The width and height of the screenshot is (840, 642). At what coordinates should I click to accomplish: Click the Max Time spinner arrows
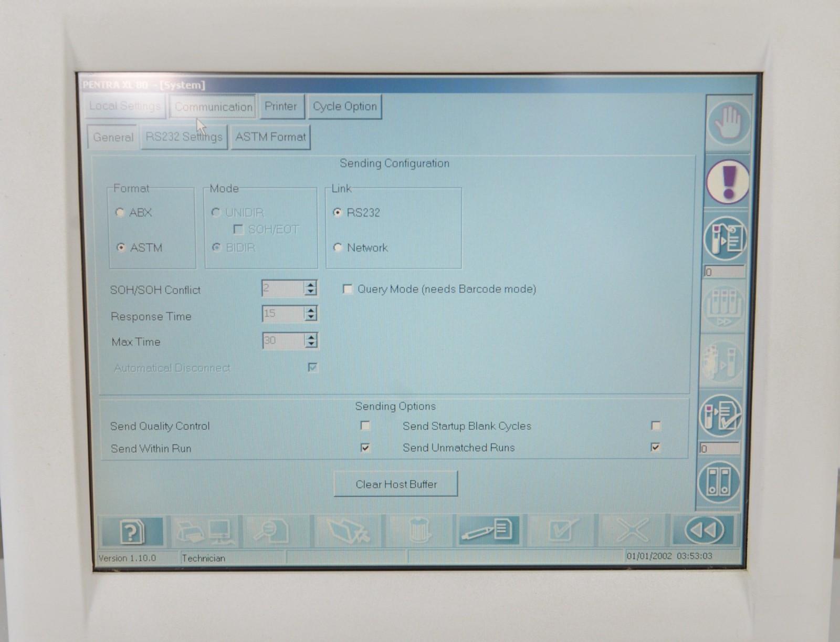(311, 341)
